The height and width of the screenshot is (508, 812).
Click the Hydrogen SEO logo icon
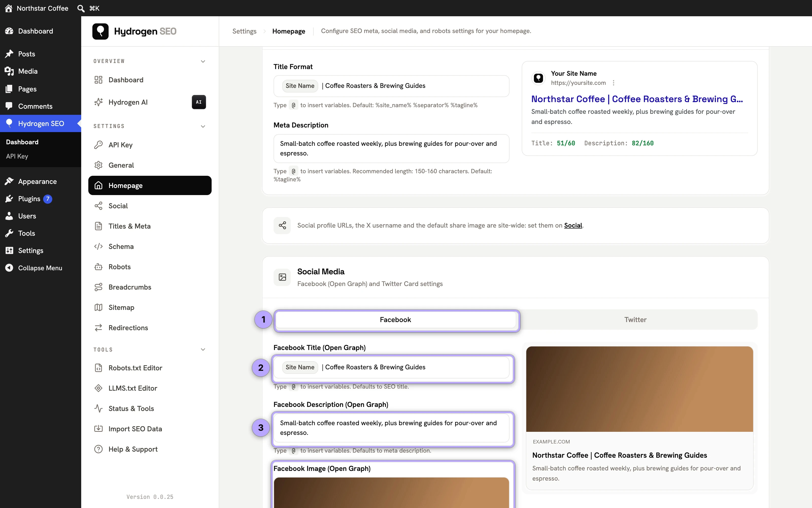pos(100,31)
